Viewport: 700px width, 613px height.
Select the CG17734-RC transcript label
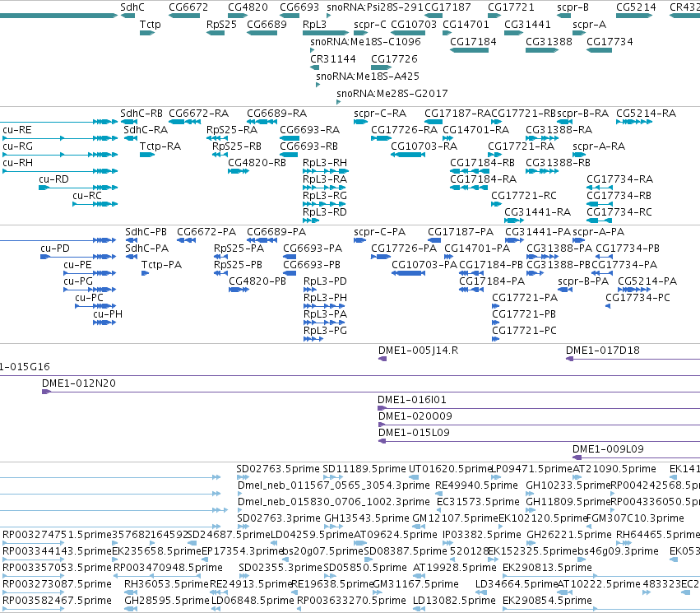(619, 212)
